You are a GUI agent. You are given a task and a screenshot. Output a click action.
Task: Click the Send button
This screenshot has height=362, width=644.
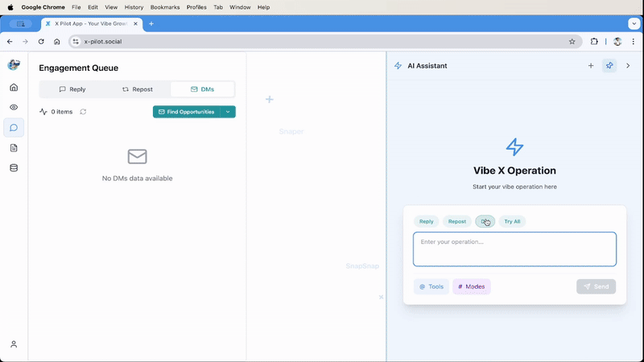[596, 286]
